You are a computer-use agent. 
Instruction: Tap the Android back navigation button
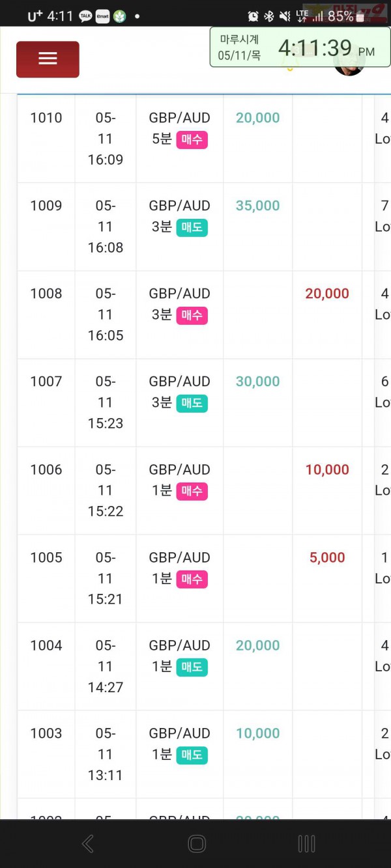[87, 844]
